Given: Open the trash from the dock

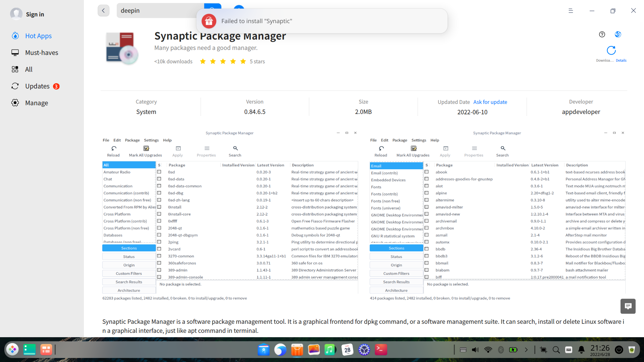Looking at the screenshot, I should (x=632, y=350).
